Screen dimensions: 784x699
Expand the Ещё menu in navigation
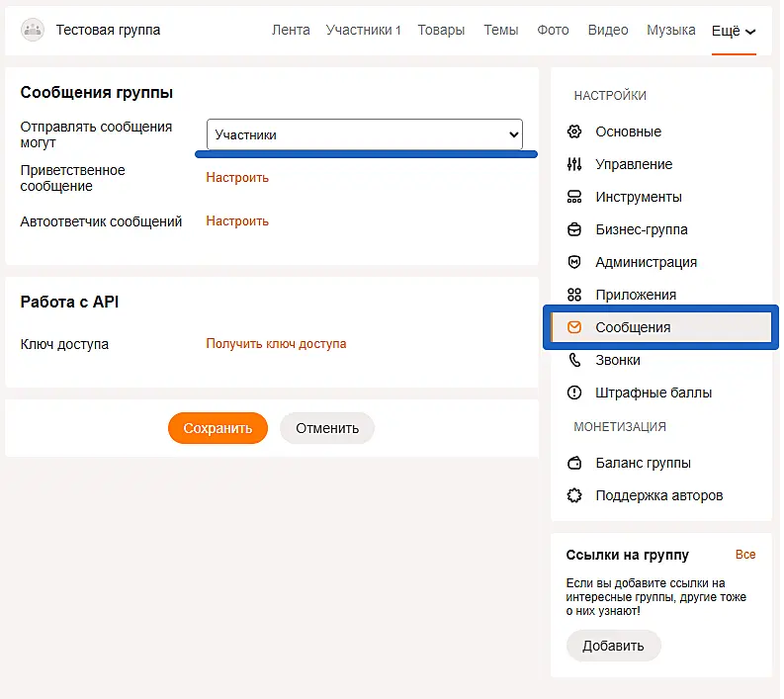(x=734, y=31)
